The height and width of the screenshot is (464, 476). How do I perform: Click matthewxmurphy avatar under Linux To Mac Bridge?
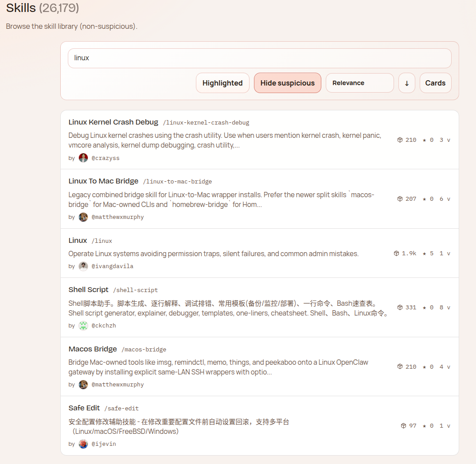[83, 217]
